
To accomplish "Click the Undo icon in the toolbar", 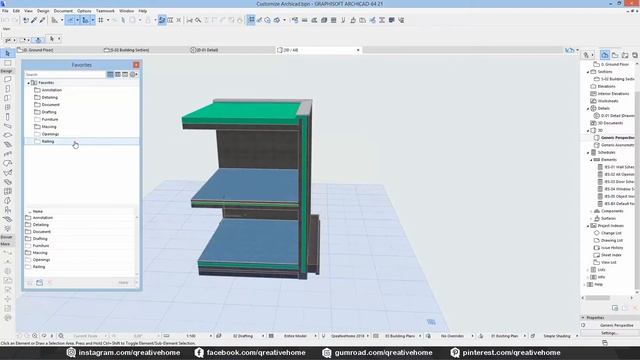I will pos(6,20).
